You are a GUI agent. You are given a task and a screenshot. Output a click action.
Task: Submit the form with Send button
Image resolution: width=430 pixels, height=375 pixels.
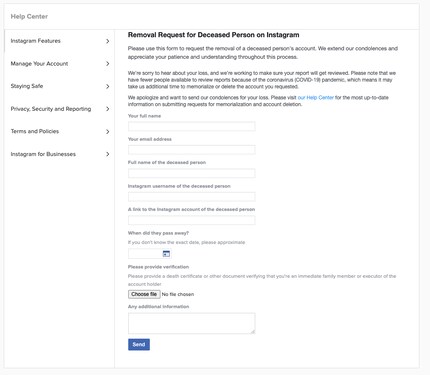tap(139, 344)
